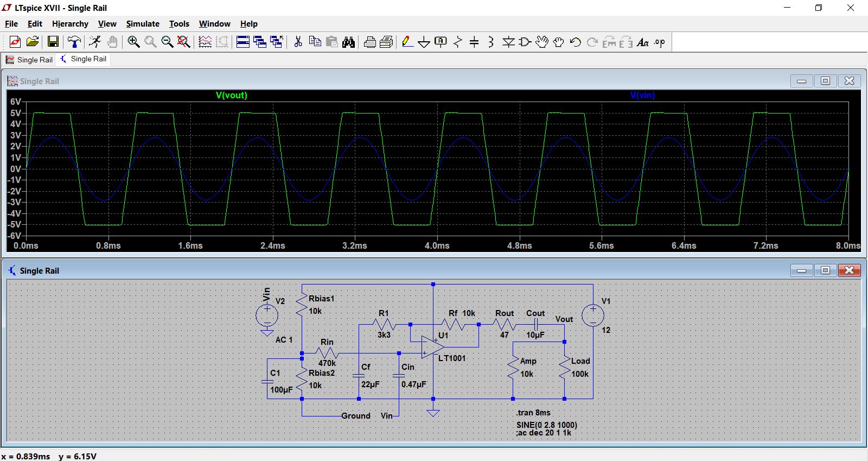Select the Cut scissors tool
This screenshot has width=868, height=461.
298,42
